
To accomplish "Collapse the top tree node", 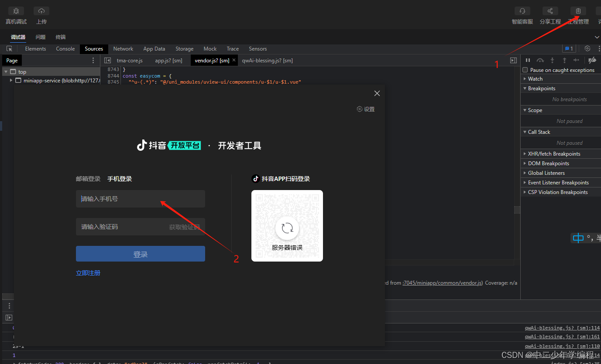I will pos(6,72).
